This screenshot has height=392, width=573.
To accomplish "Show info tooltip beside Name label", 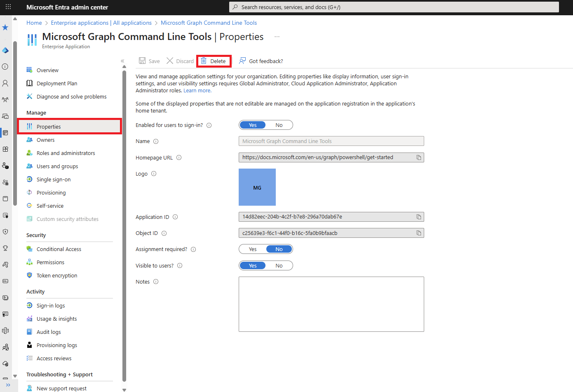I will click(156, 141).
